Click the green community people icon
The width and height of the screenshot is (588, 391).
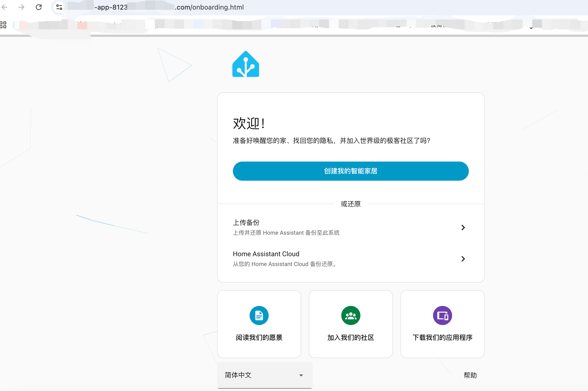pyautogui.click(x=351, y=315)
